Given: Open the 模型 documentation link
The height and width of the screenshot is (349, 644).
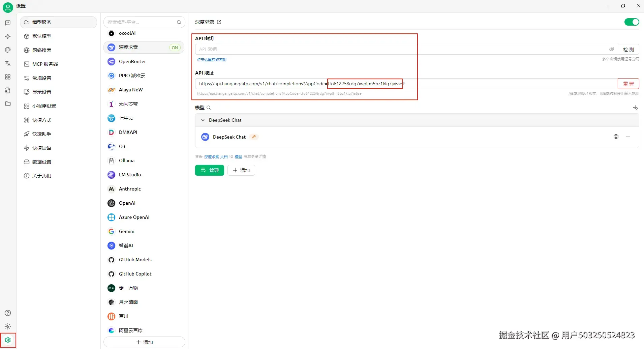Looking at the screenshot, I should click(238, 157).
